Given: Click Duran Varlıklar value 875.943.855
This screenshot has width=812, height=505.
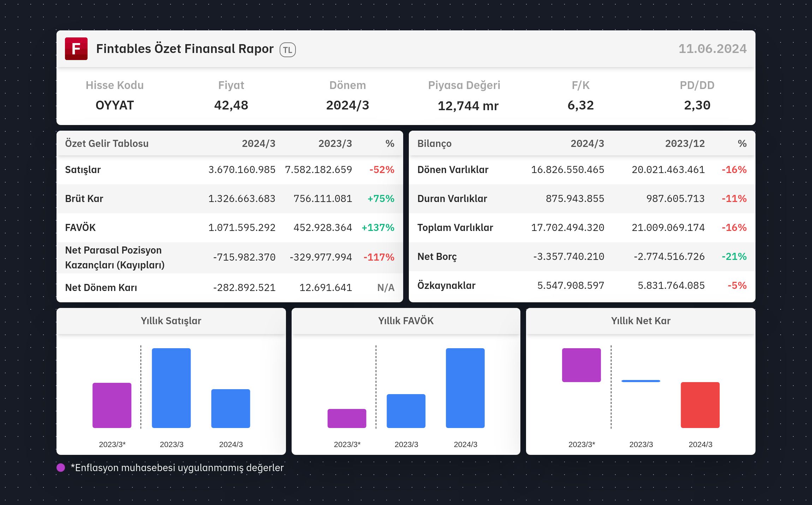Looking at the screenshot, I should coord(575,198).
